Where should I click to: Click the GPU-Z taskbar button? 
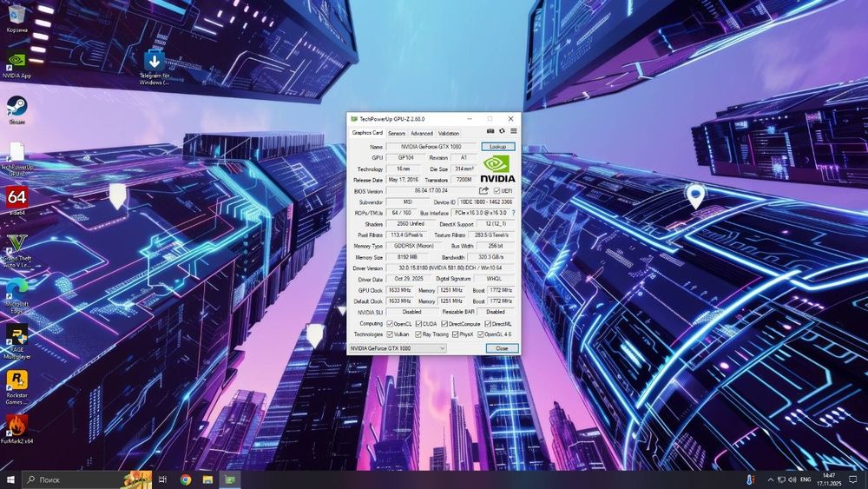click(x=230, y=479)
